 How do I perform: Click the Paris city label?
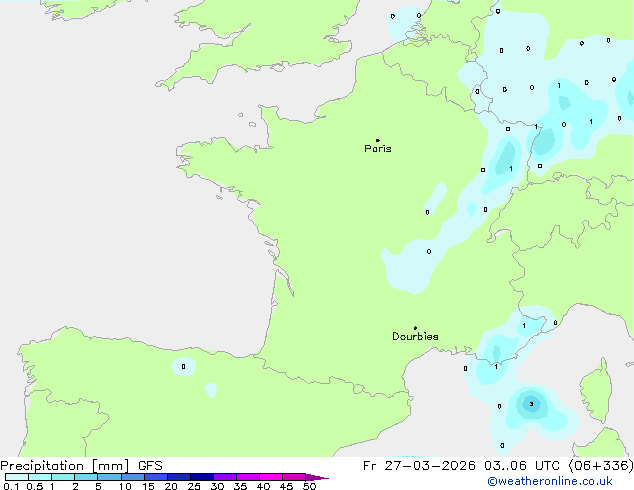(378, 149)
